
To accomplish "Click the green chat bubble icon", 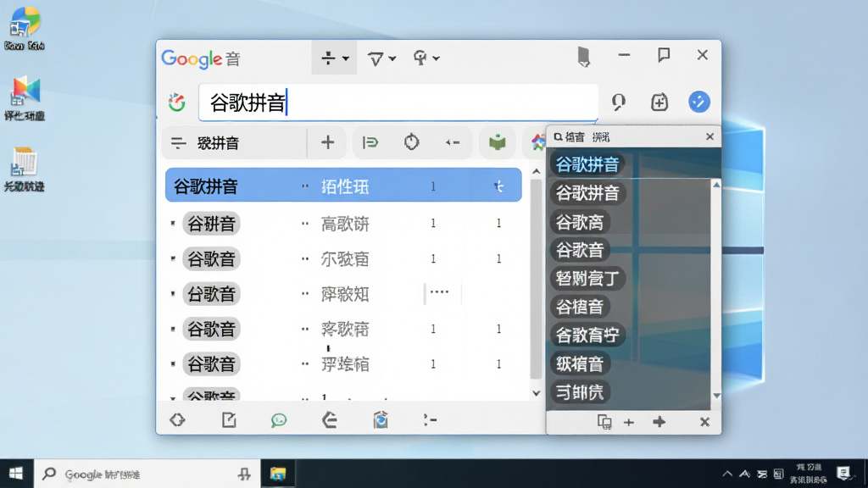I will coord(279,420).
